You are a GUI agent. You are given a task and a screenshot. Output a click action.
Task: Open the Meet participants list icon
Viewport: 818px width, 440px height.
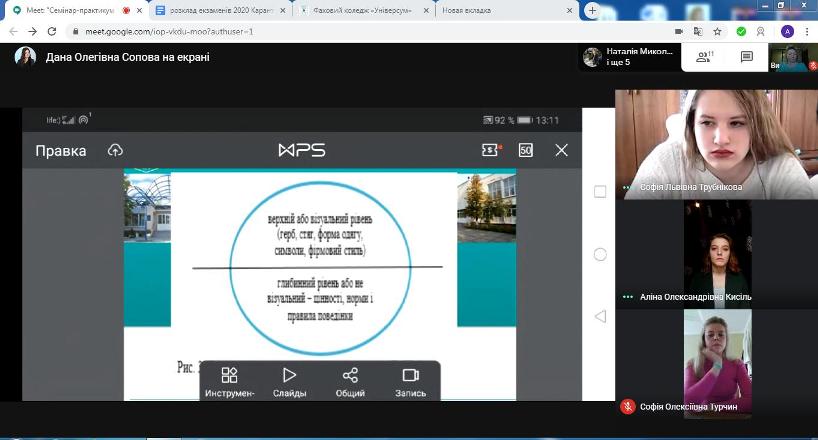click(704, 57)
